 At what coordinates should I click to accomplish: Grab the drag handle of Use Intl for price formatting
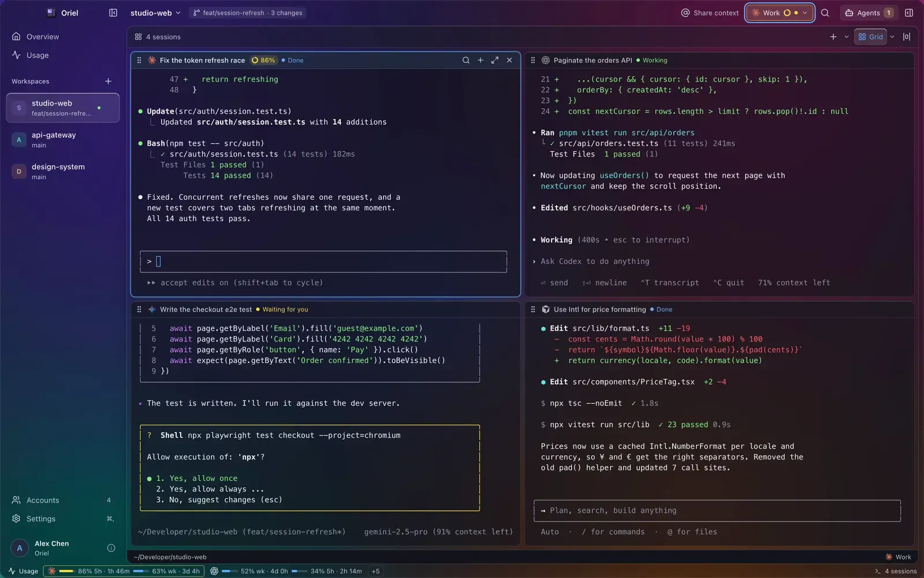[x=533, y=309]
